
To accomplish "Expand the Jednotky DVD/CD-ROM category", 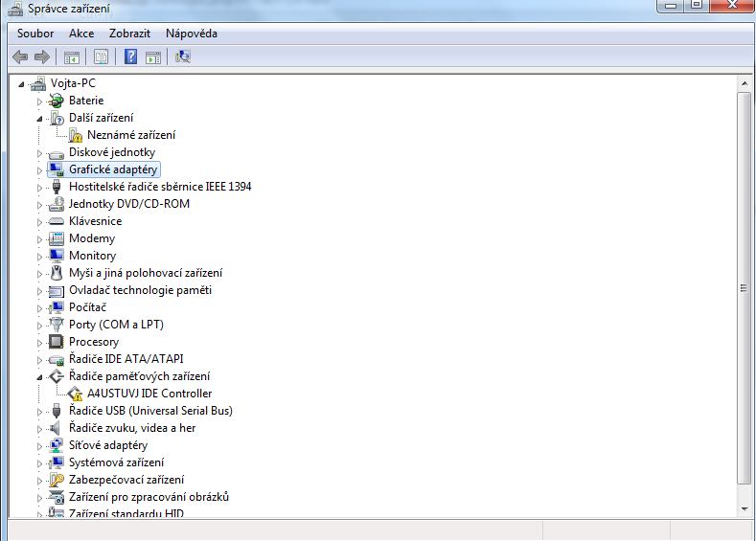I will (39, 205).
